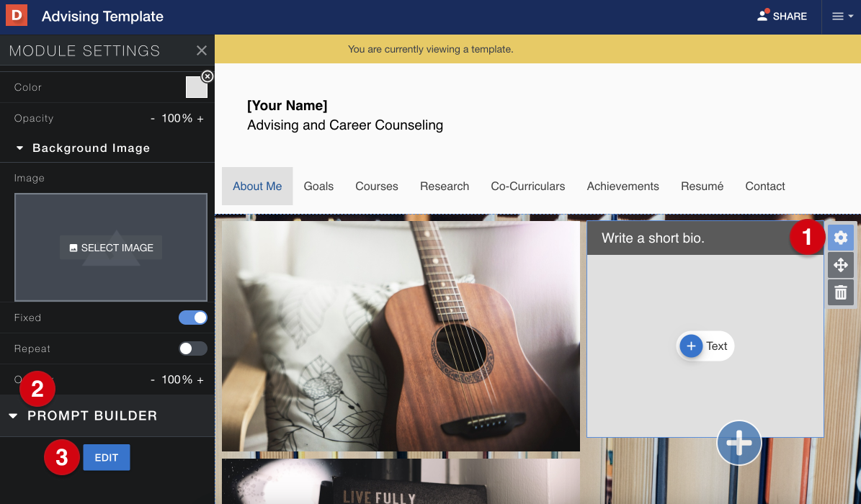Open the Contact tab

pos(765,186)
